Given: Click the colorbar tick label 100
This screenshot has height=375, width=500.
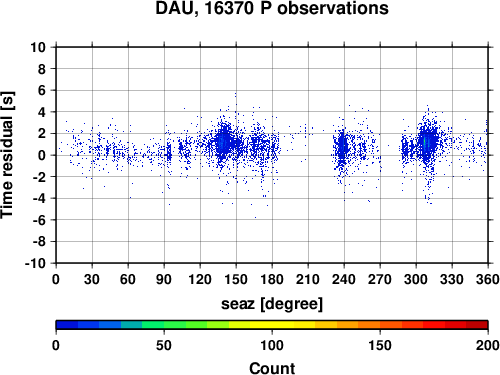Looking at the screenshot, I should click(x=272, y=345).
